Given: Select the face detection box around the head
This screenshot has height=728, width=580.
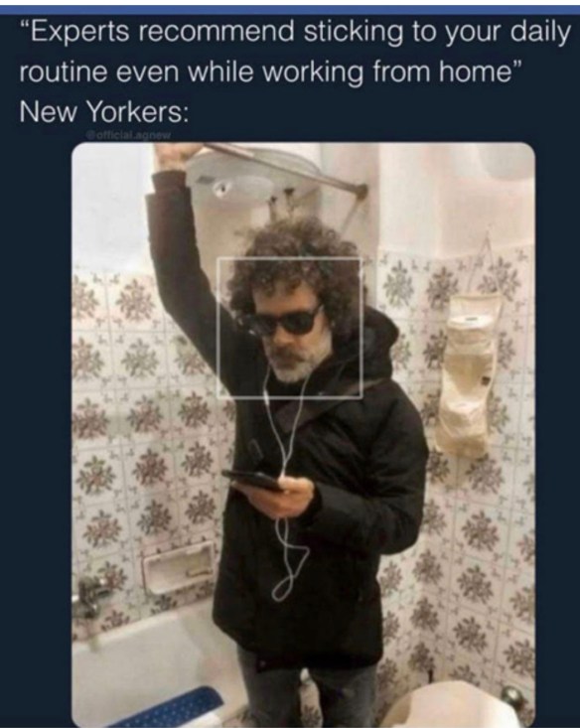Looking at the screenshot, I should (289, 328).
